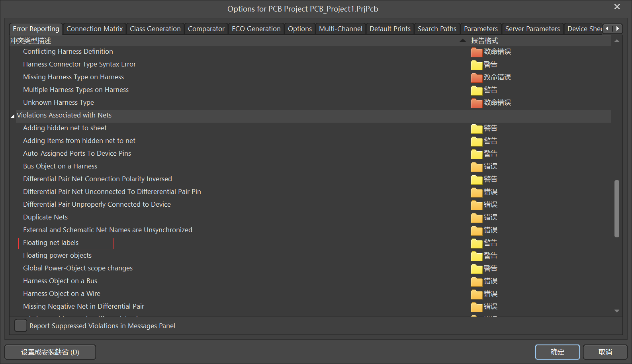This screenshot has width=632, height=364.
Task: Click the folder icon for Auto-Assigned Ports To Device Pins
Action: pyautogui.click(x=476, y=154)
